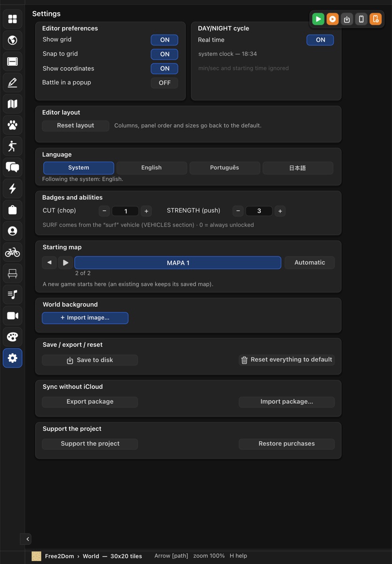The image size is (392, 564).
Task: Click the Export package button
Action: [90, 402]
